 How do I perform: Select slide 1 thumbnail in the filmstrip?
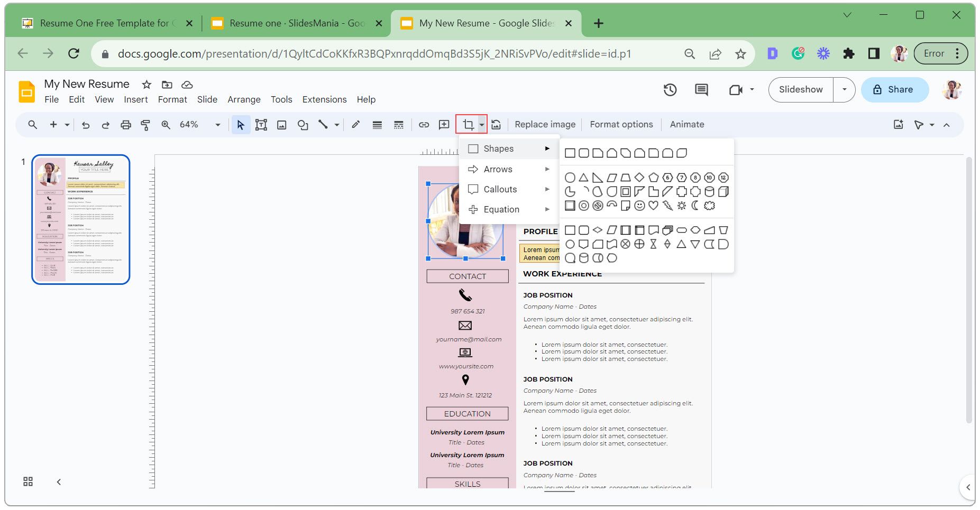tap(81, 218)
